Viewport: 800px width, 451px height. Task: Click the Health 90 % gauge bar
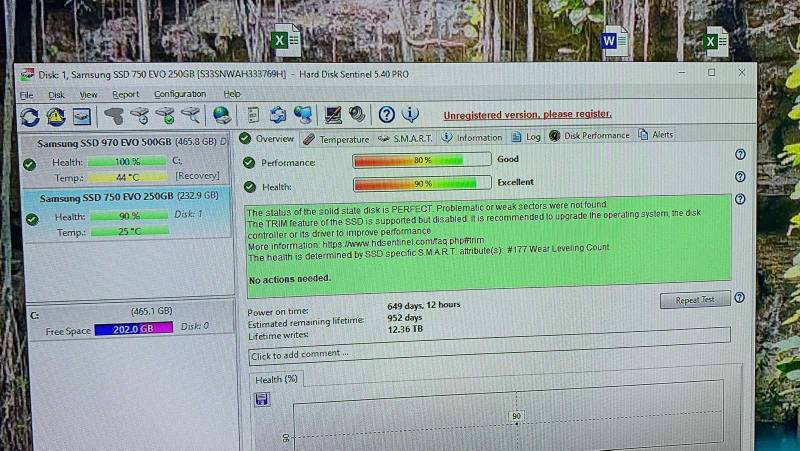pos(422,183)
